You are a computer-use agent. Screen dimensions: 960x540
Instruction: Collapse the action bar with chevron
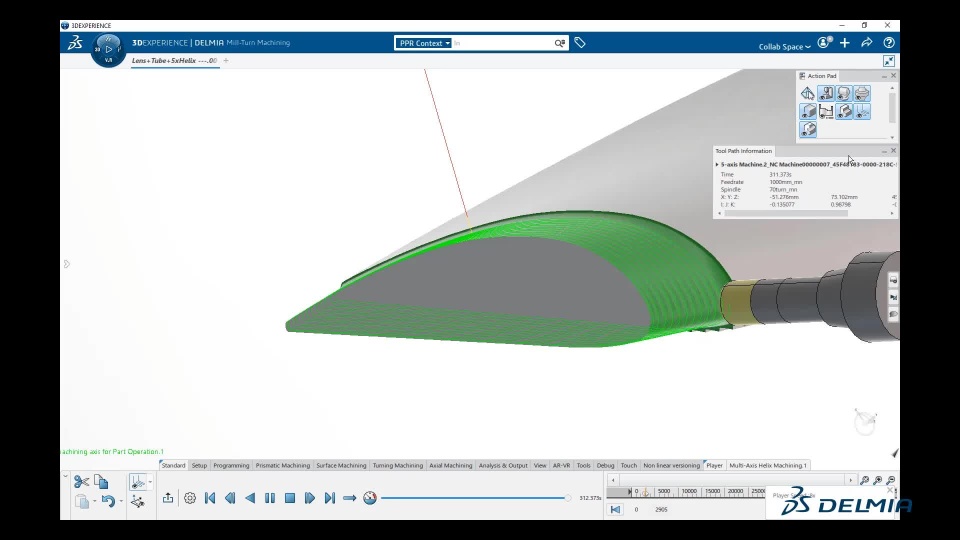(66, 476)
